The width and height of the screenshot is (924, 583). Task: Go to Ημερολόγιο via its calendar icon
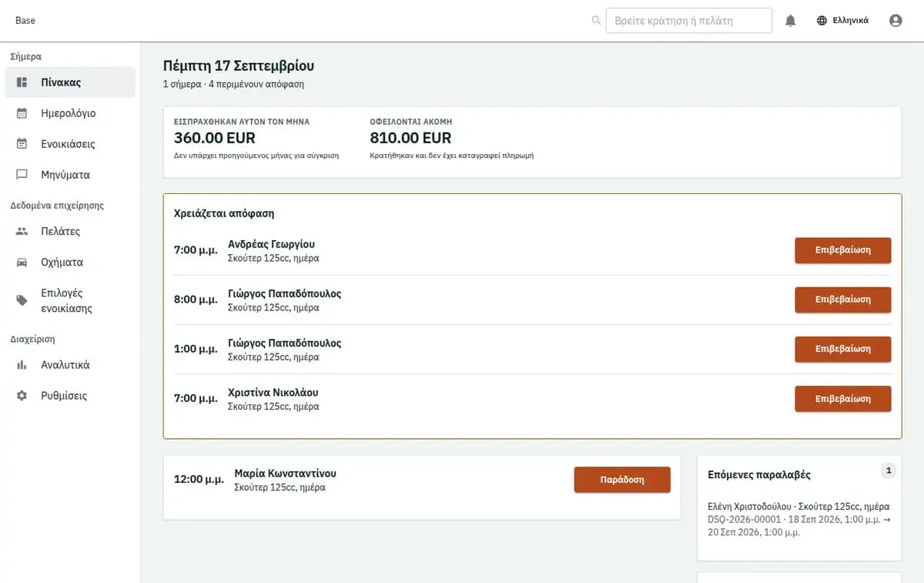pos(22,113)
